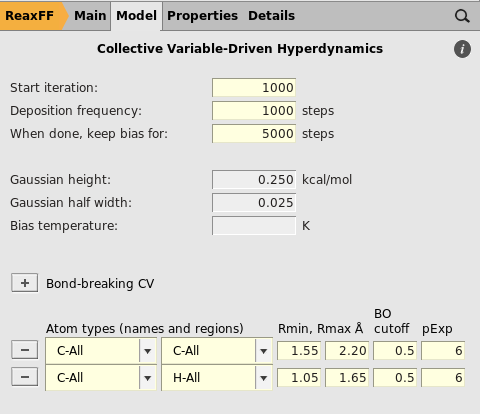Screen dimensions: 480x414
Task: Go to the Details tab
Action: [x=271, y=16]
